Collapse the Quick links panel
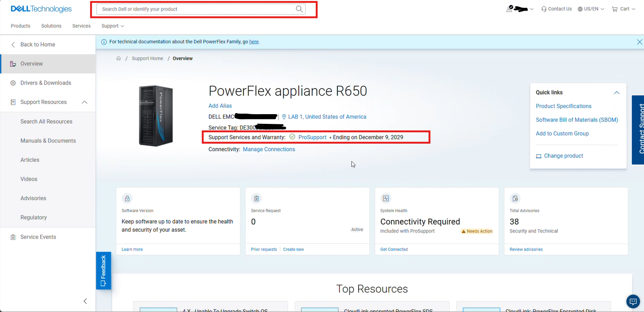Image resolution: width=644 pixels, height=312 pixels. (616, 92)
